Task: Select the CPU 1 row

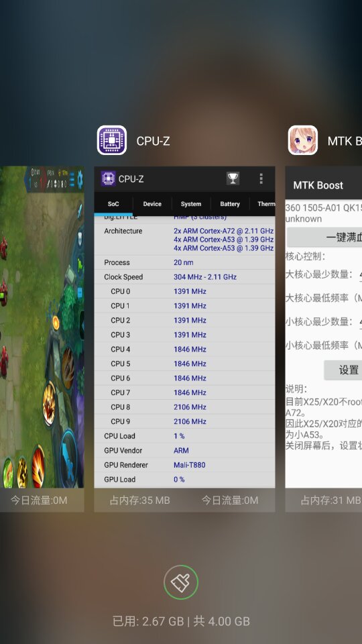Action: click(185, 306)
